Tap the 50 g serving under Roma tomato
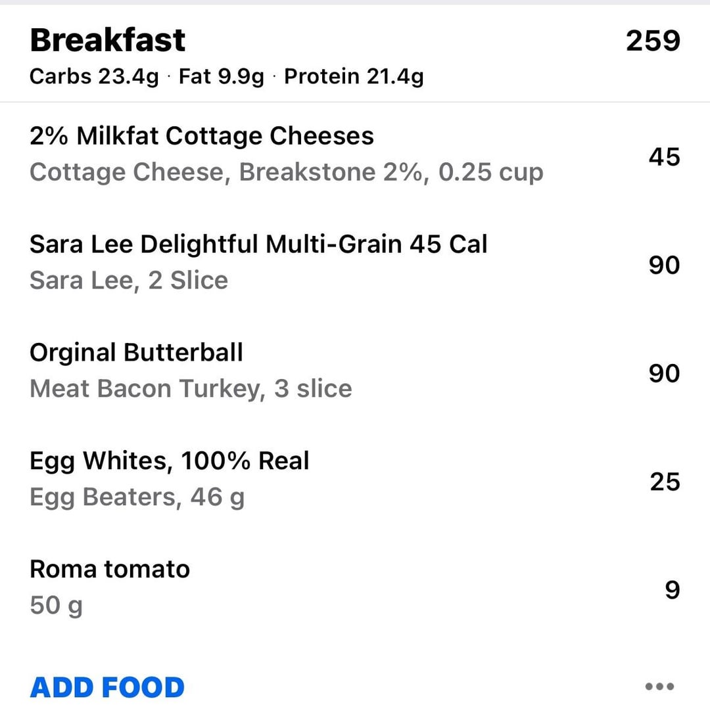Image resolution: width=710 pixels, height=728 pixels. 57,606
